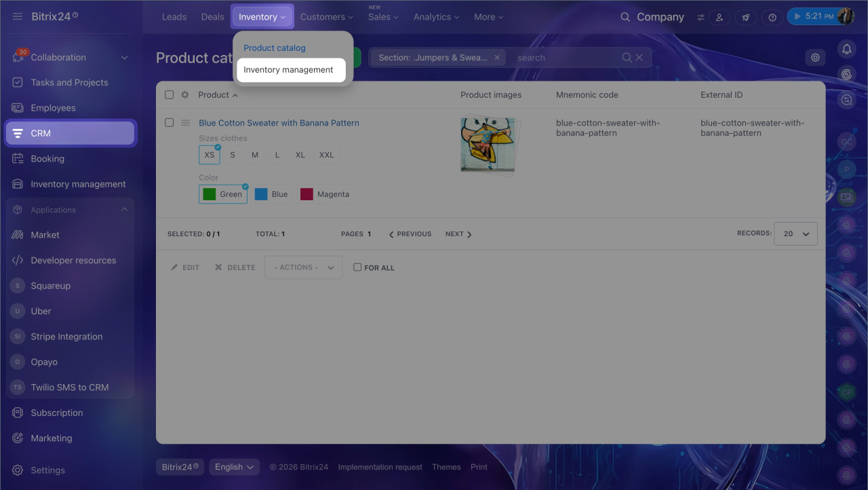This screenshot has height=490, width=868.
Task: Click the invite user icon in top bar
Action: (x=719, y=17)
